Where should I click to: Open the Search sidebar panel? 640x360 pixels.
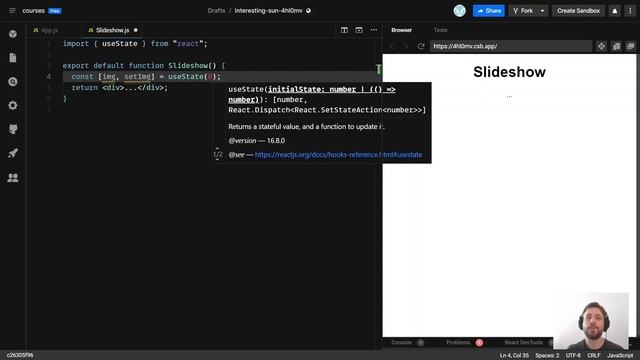tap(13, 82)
